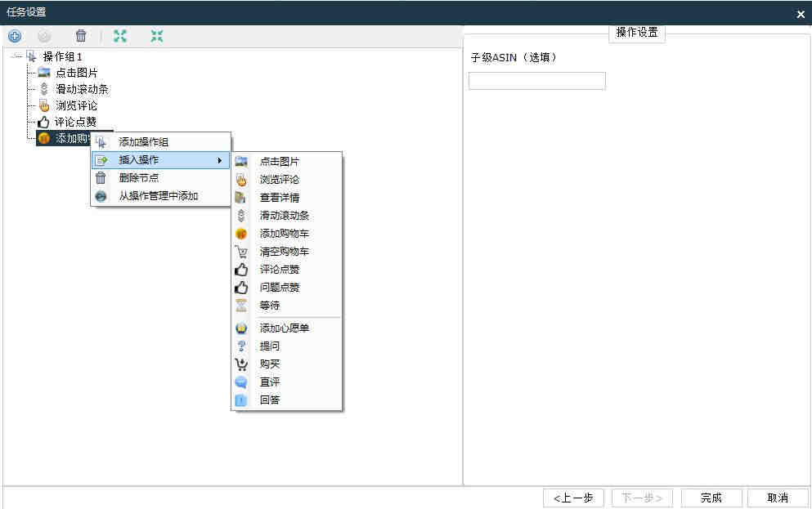The width and height of the screenshot is (812, 509).
Task: Insert 滑动滚动条 from the submenu
Action: click(x=287, y=215)
